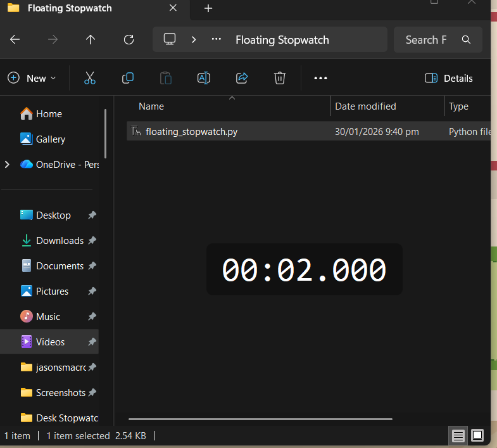Refresh the current folder view
Image resolution: width=497 pixels, height=448 pixels.
pos(129,39)
